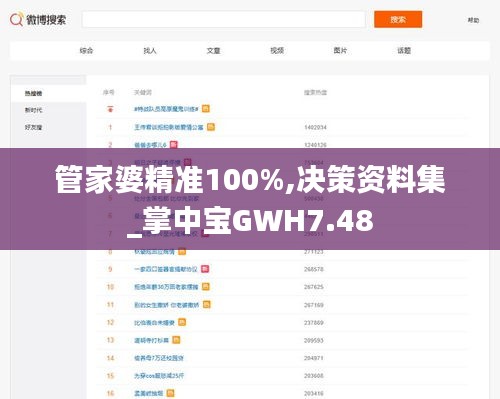
Task: Open the rank 1 hot search keyword
Action: point(169,127)
